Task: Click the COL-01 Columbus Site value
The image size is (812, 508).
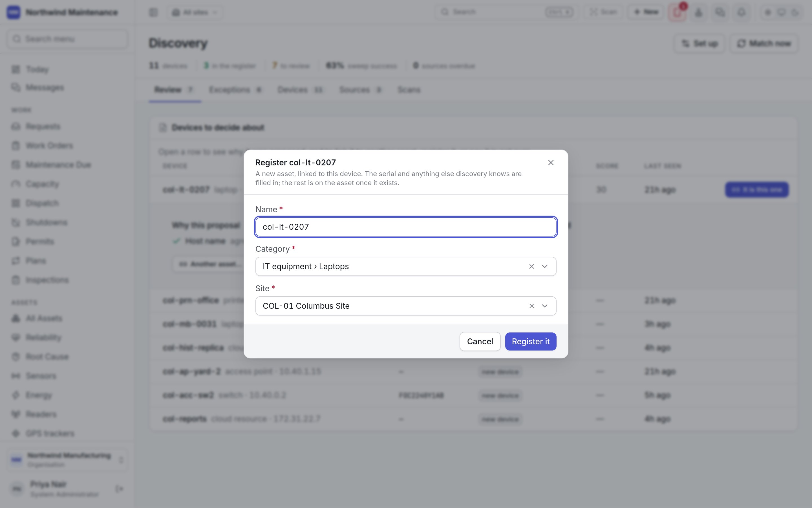Action: point(306,306)
